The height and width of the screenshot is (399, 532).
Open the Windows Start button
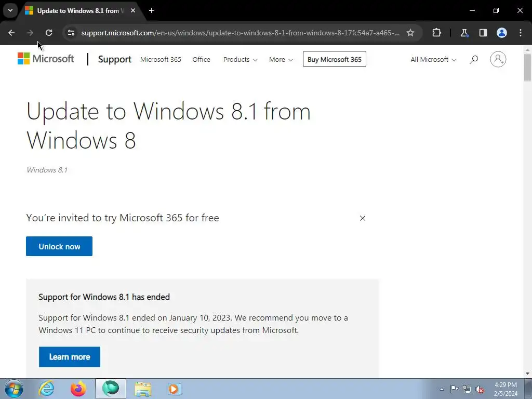click(14, 389)
